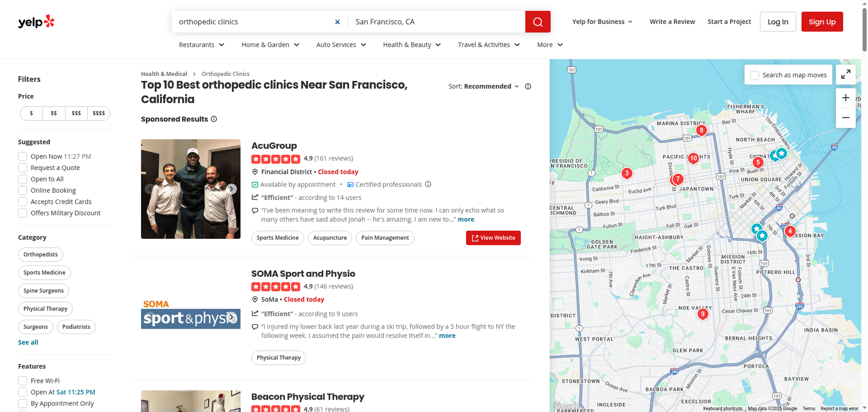Image resolution: width=868 pixels, height=412 pixels.
Task: Click the Acupuncture tag on AcuGroup
Action: tap(330, 238)
